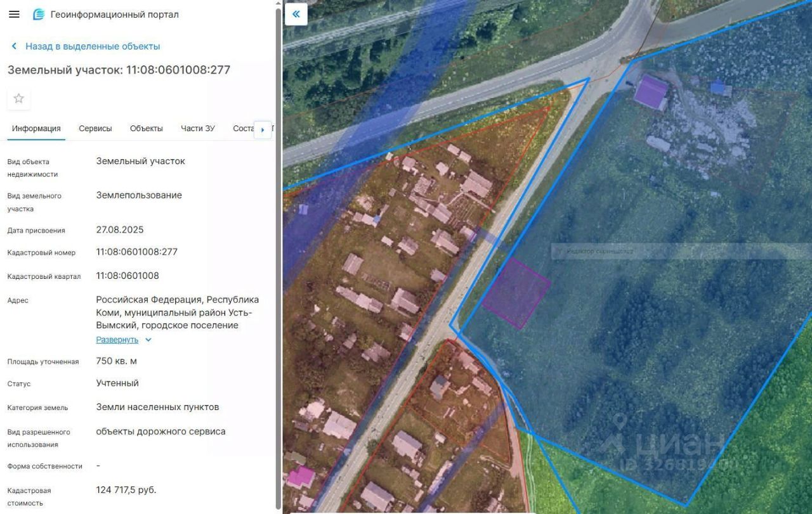
Task: Click the Геоинформационный портал title
Action: [x=115, y=14]
